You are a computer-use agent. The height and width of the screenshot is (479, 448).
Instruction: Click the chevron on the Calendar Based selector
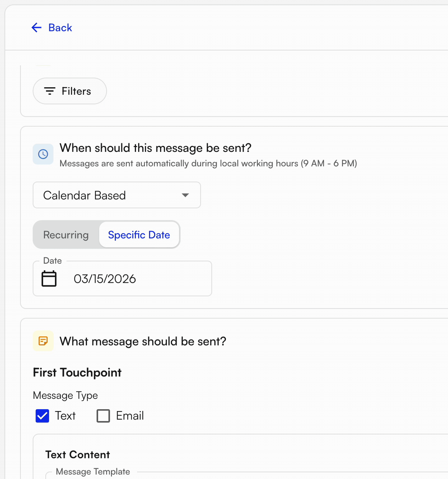coord(186,195)
